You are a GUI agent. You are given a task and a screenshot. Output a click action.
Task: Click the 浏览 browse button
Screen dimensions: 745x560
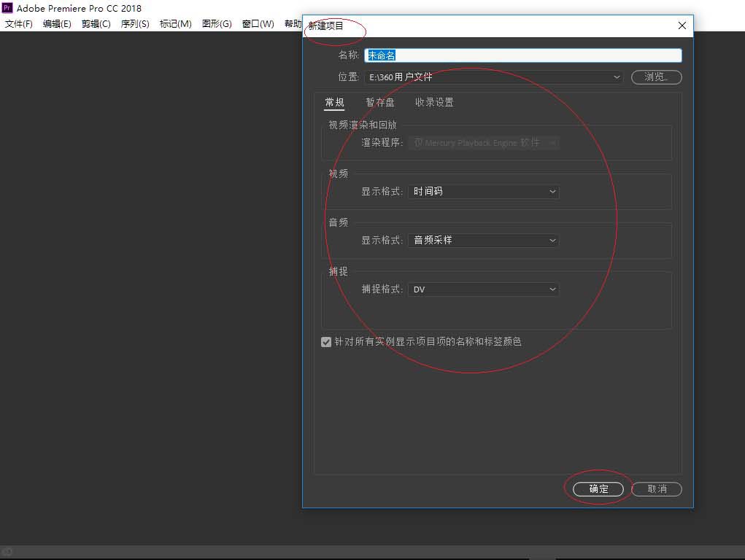pyautogui.click(x=656, y=77)
